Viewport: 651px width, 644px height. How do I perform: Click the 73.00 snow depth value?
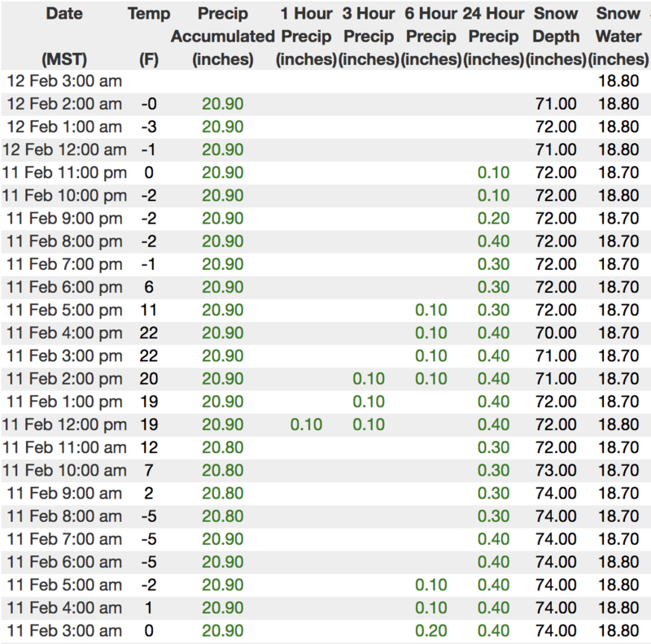tap(557, 470)
